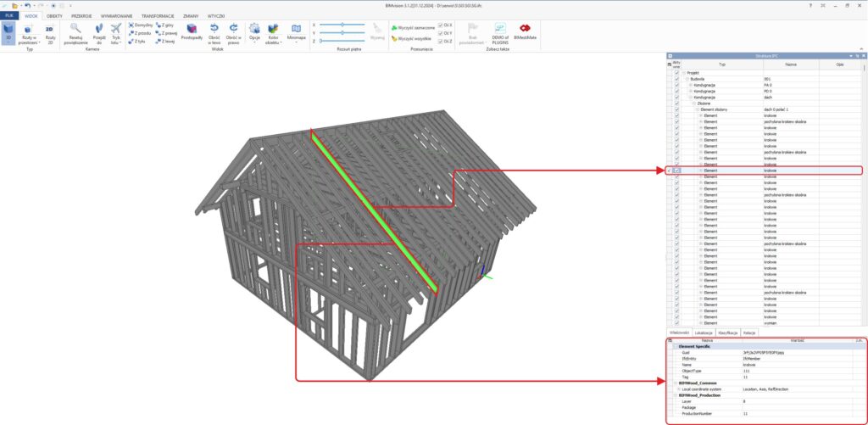This screenshot has height=425, width=868.
Task: Set view Z prawej
Action: [x=167, y=33]
